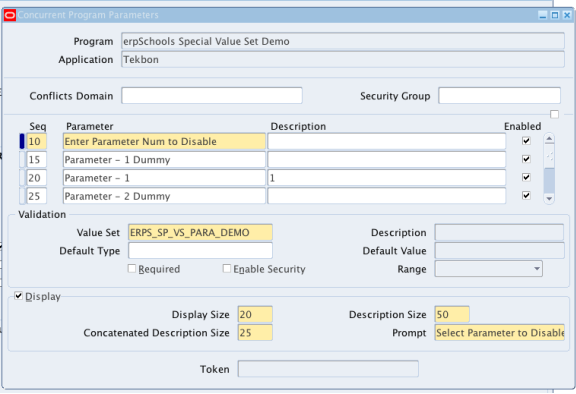The width and height of the screenshot is (576, 394).
Task: Click row selector beside sequence 15
Action: [x=22, y=159]
